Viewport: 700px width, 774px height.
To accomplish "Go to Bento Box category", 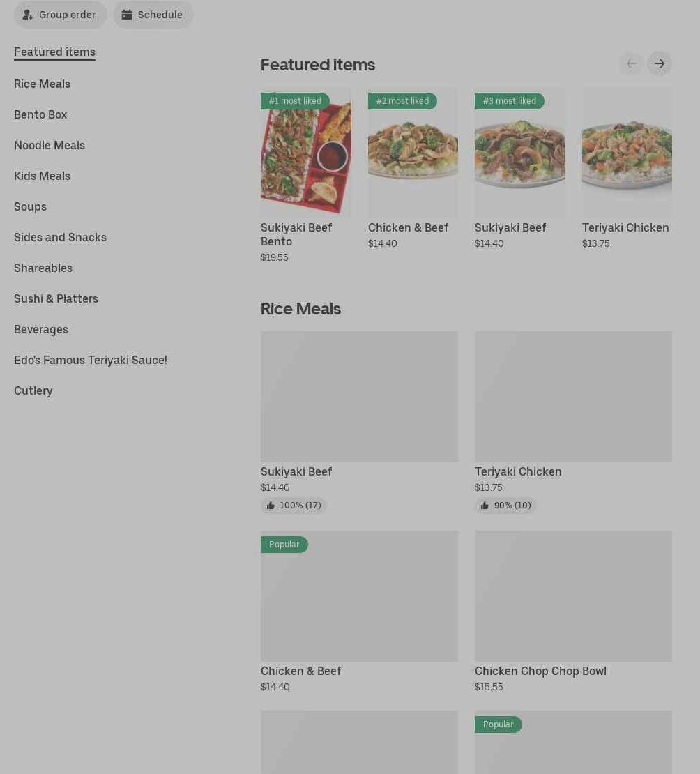I will click(x=40, y=114).
